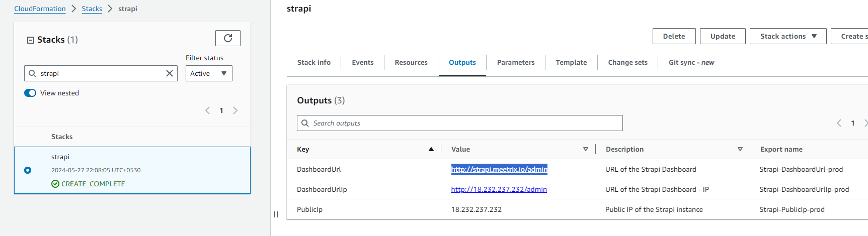Click the 18.232.237.232 value cell
This screenshot has height=236, width=868.
pos(477,209)
